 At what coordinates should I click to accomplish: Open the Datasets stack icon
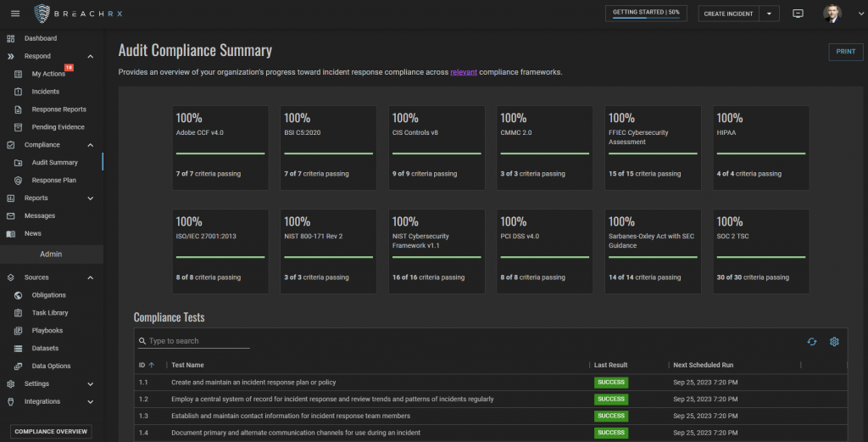coord(19,349)
